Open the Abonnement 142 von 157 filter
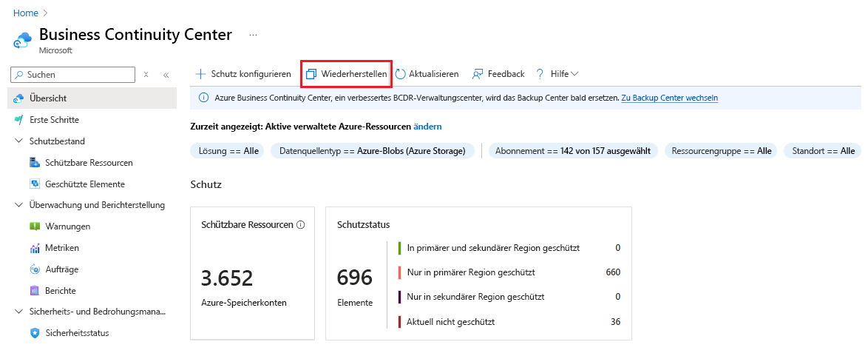 (572, 150)
